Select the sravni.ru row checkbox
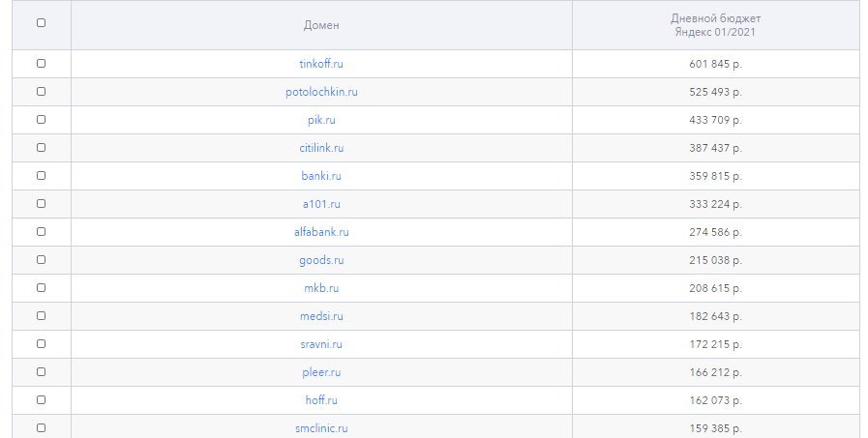The image size is (868, 438). pos(41,343)
